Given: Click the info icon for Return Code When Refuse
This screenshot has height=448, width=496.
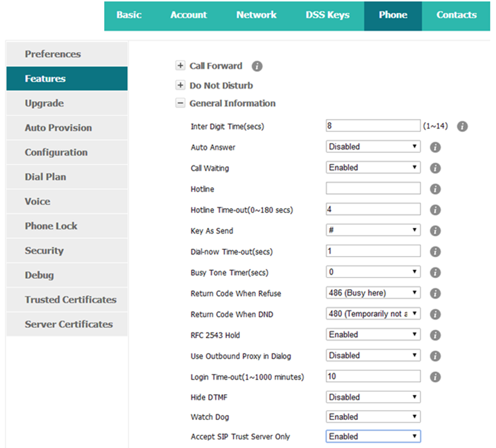Looking at the screenshot, I should (435, 293).
